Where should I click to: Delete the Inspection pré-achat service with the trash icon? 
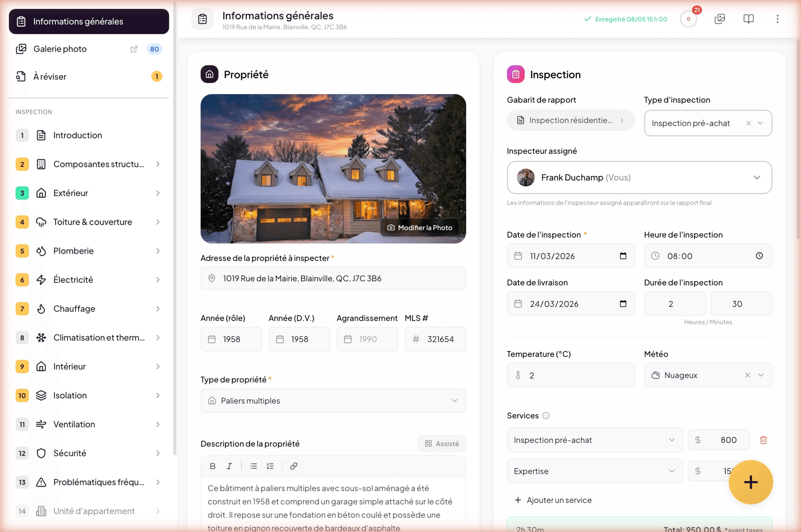tap(763, 440)
